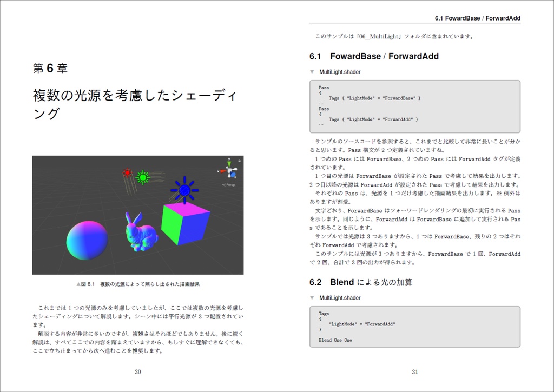
Task: Select the red point light gizmo
Action: point(127,173)
